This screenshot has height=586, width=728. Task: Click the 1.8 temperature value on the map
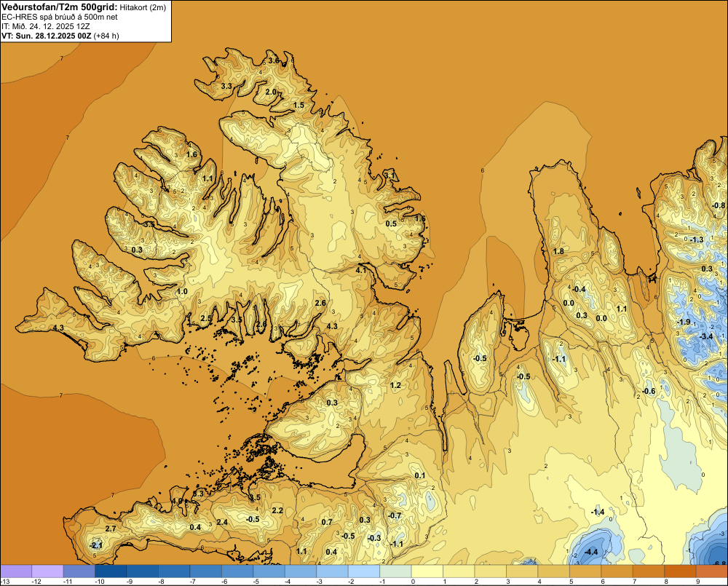[558, 251]
